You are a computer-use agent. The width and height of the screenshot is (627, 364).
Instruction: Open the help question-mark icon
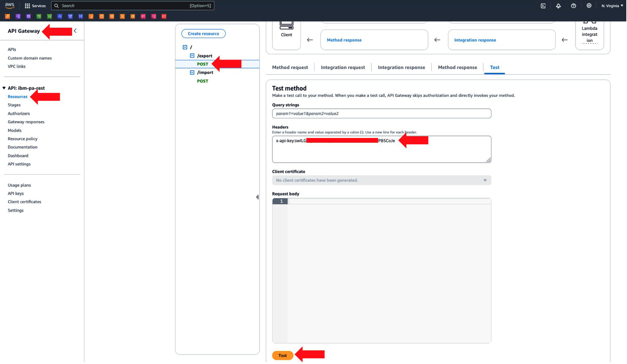574,6
